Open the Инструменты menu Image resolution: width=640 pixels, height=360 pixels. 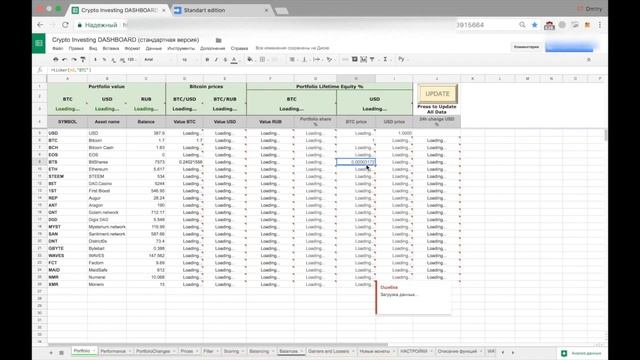(181, 48)
